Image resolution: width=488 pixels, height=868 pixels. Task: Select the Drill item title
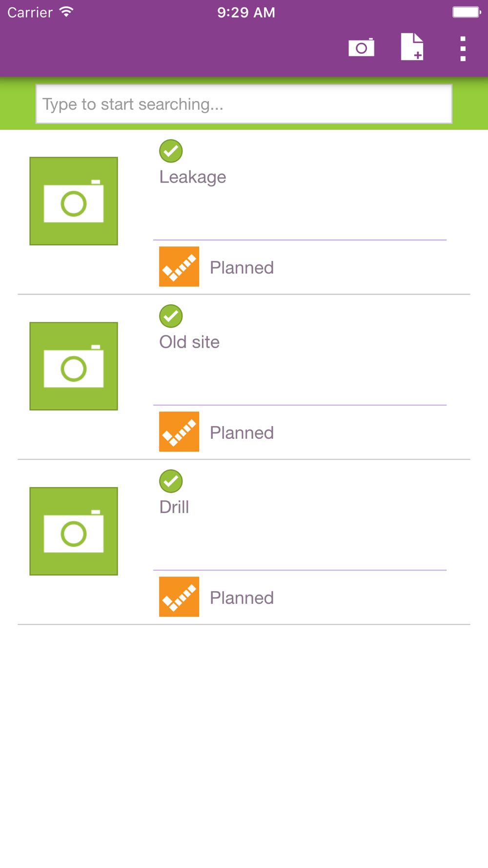pyautogui.click(x=174, y=507)
